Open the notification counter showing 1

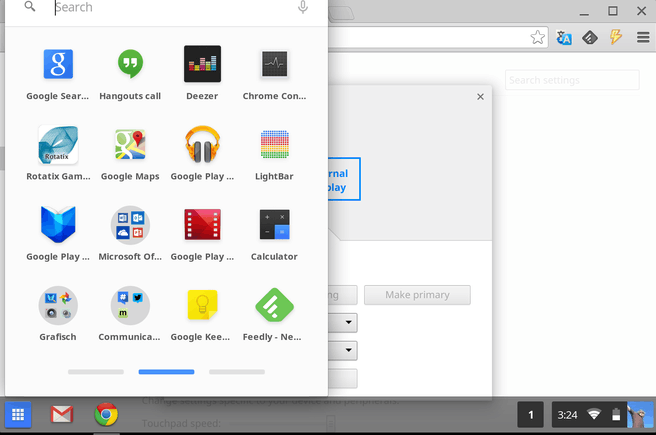530,415
